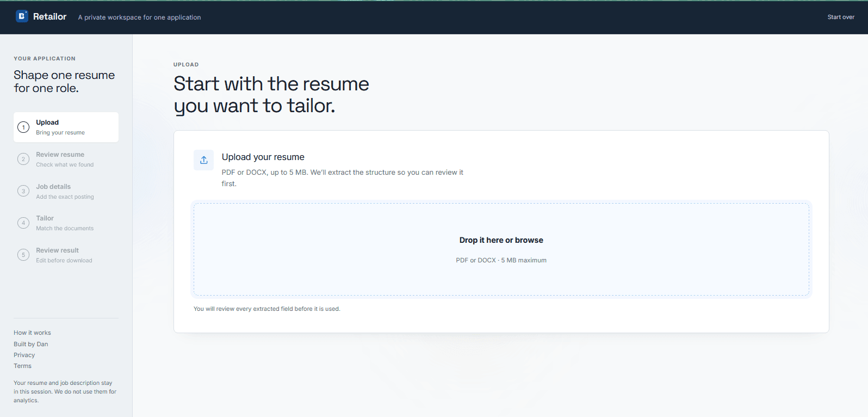868x417 pixels.
Task: Select the step 2 circle icon
Action: click(23, 159)
